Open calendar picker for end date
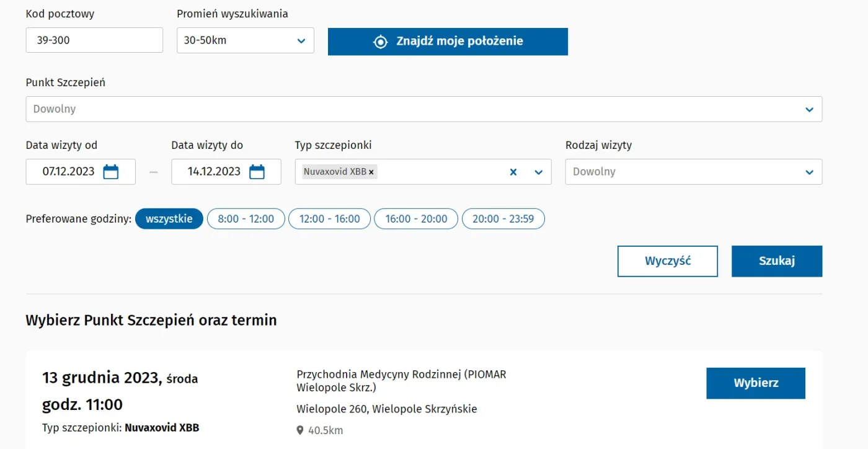The image size is (868, 449). pyautogui.click(x=257, y=172)
